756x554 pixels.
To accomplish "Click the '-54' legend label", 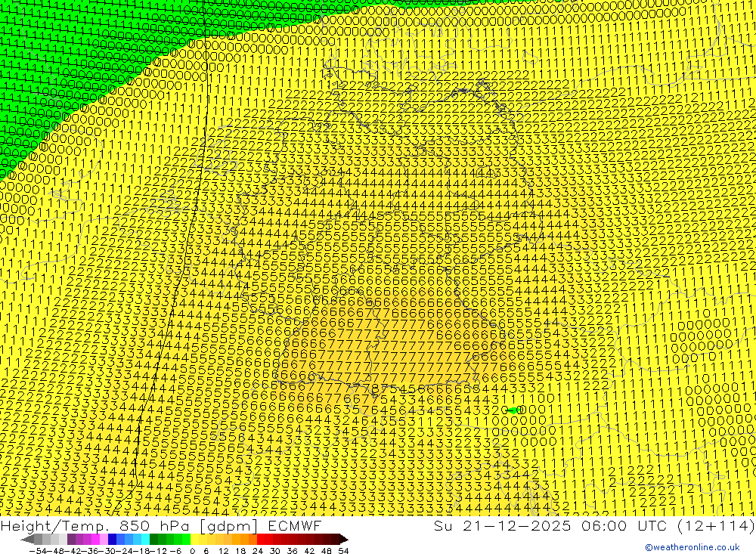I will pos(38,551).
